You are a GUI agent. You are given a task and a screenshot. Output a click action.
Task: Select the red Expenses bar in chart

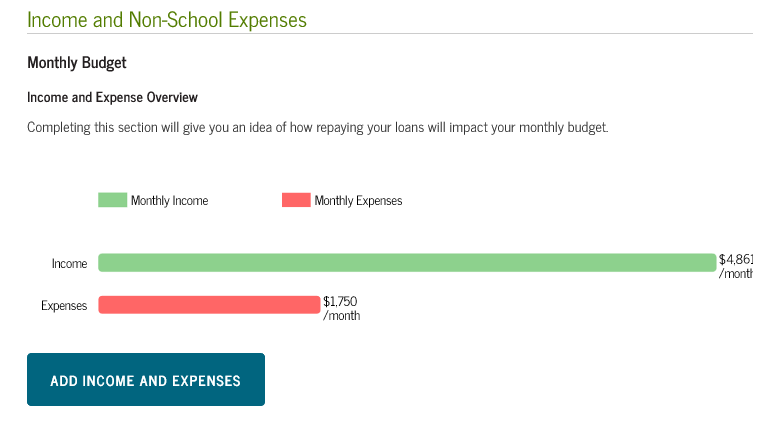pyautogui.click(x=209, y=305)
